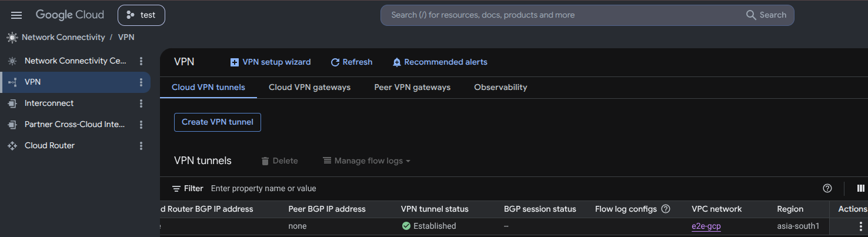868x237 pixels.
Task: Click the Established status cell
Action: coord(429,226)
